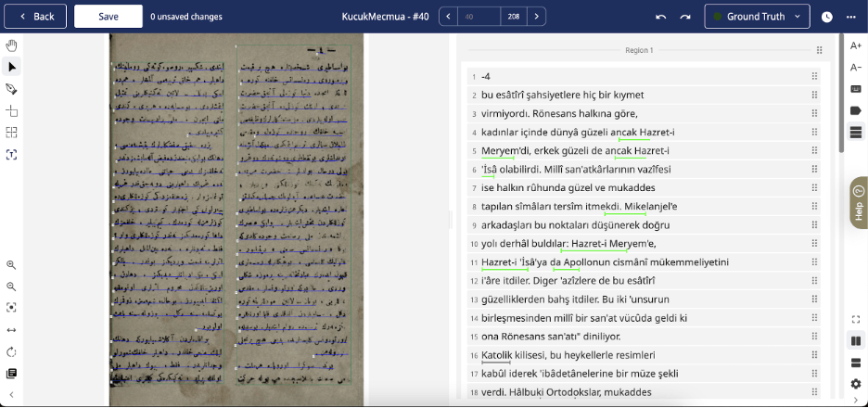
Task: Click the Save button
Action: 108,17
